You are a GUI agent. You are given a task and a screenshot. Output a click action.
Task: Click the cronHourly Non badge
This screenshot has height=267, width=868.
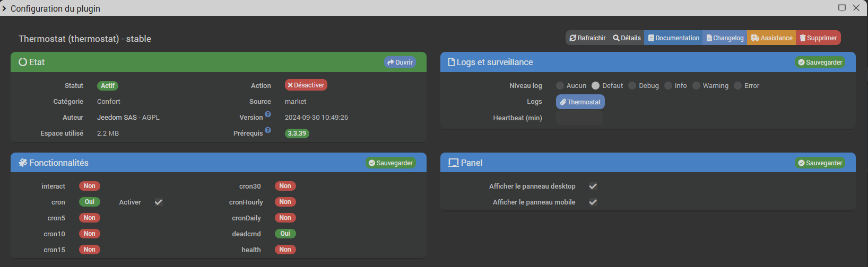(285, 202)
